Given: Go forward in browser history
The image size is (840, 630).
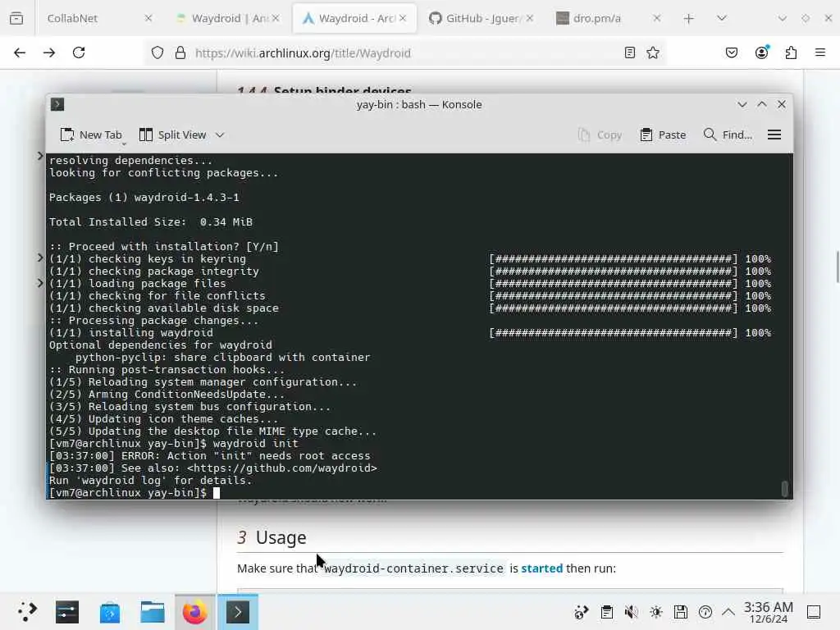Looking at the screenshot, I should coord(49,52).
